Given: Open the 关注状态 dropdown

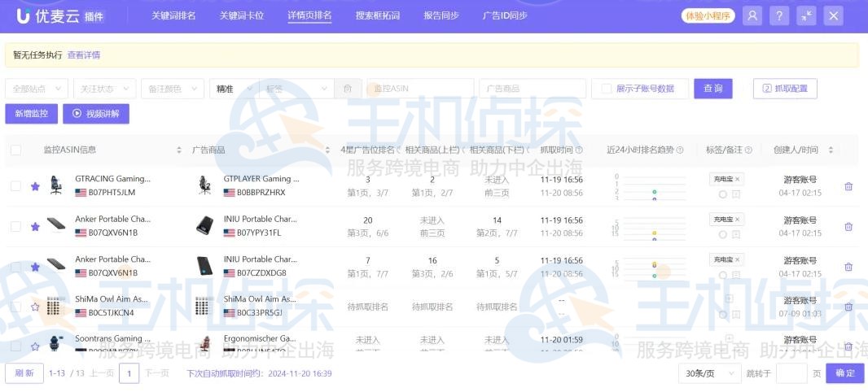Looking at the screenshot, I should (x=104, y=89).
